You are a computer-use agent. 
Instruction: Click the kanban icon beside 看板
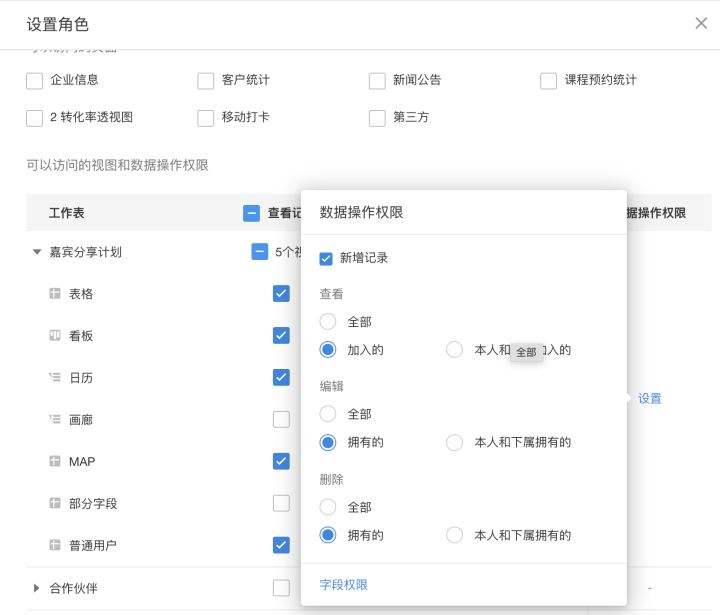55,336
